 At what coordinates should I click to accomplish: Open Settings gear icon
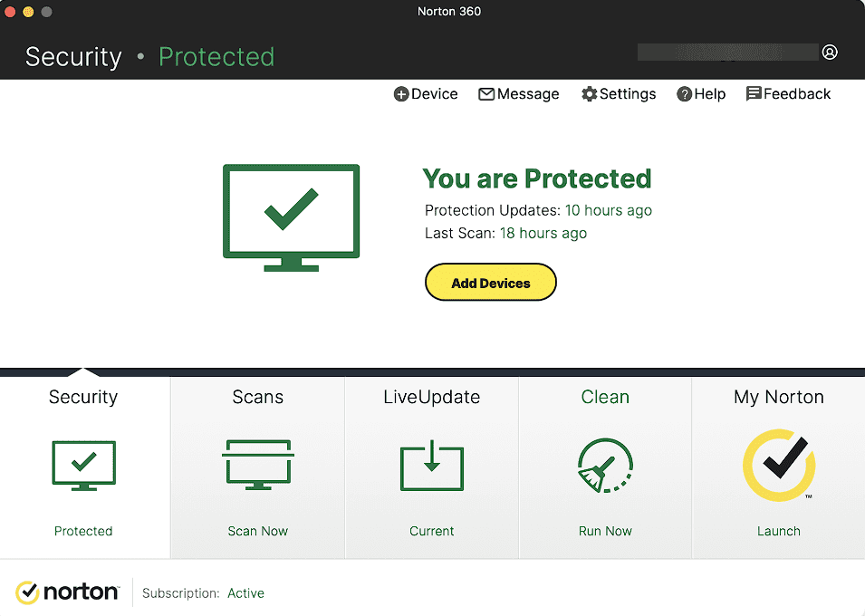589,94
